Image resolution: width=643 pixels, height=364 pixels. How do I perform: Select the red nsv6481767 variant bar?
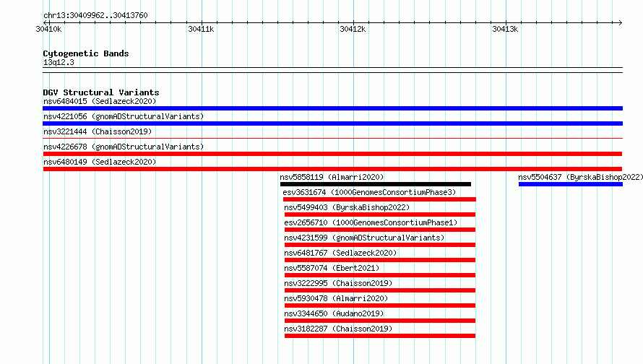(x=380, y=260)
